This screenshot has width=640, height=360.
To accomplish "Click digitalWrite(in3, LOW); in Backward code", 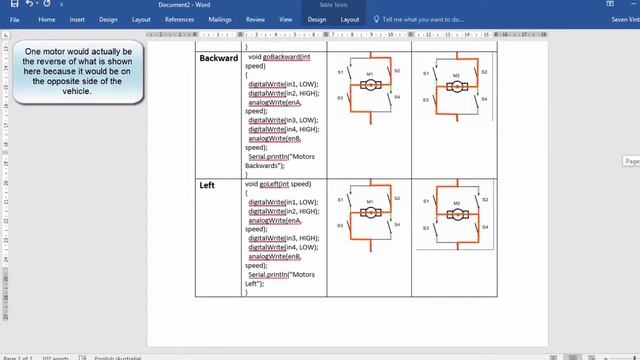I will point(283,120).
